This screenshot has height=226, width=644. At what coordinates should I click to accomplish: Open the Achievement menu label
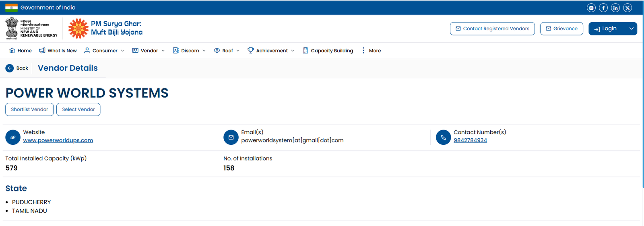point(272,51)
